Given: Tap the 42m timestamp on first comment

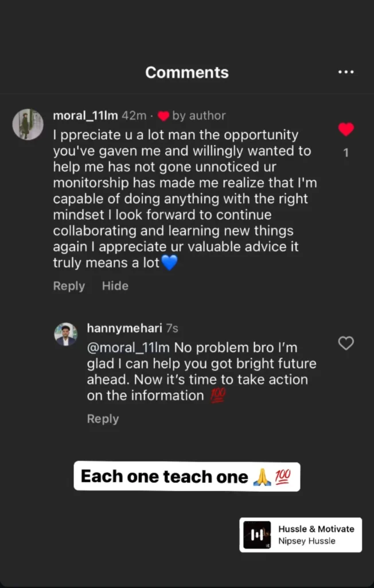Looking at the screenshot, I should [x=134, y=115].
